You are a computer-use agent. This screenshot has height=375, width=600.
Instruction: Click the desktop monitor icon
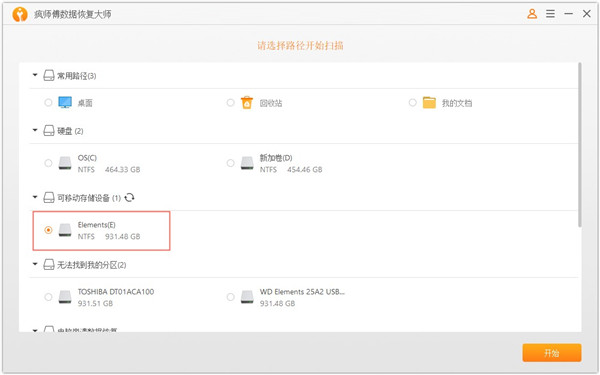pos(65,103)
